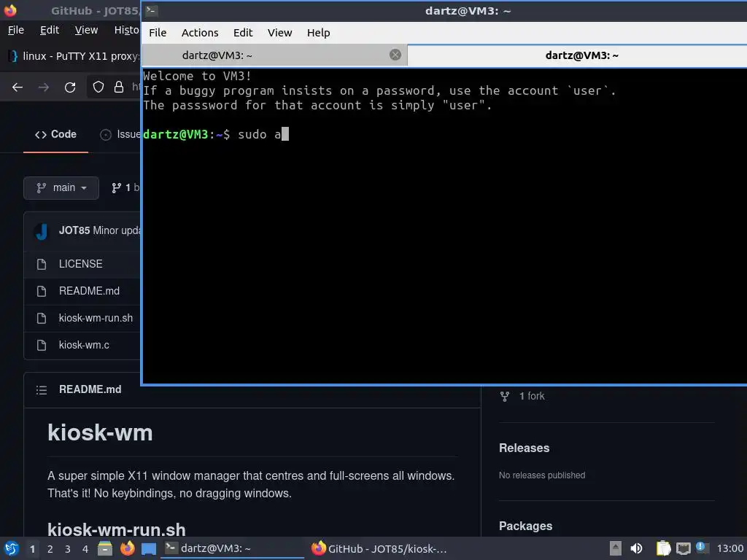
Task: Open Firefox View menu
Action: pos(86,30)
